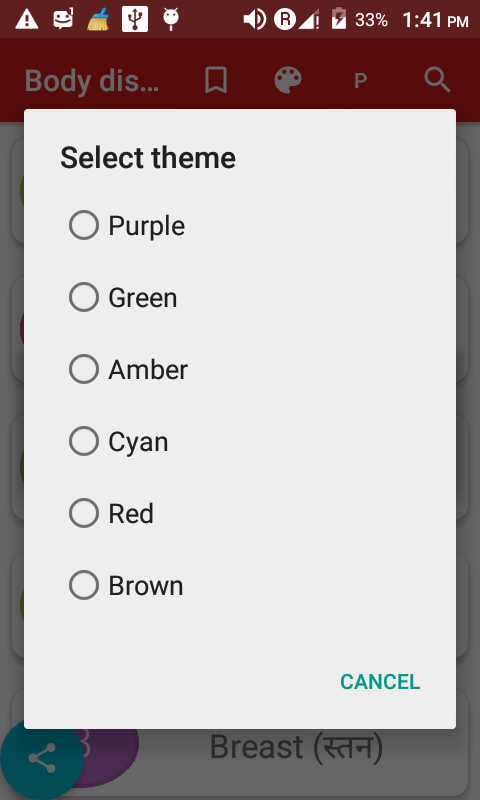Open the Breast (स्तन) list item
480x800 pixels.
tap(240, 746)
